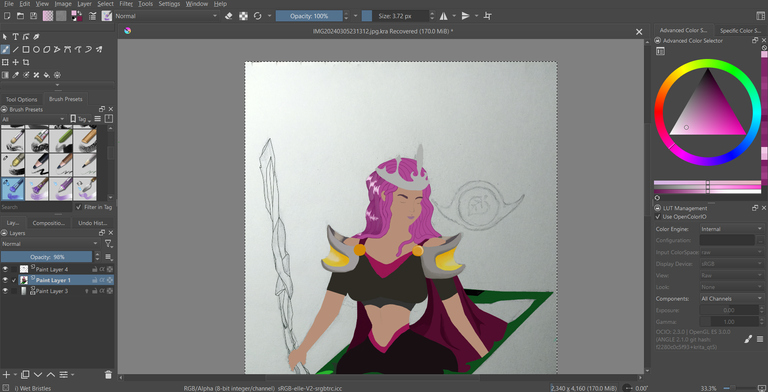Hide Paint Layer 4 with eye icon
The image size is (768, 392).
pos(5,269)
